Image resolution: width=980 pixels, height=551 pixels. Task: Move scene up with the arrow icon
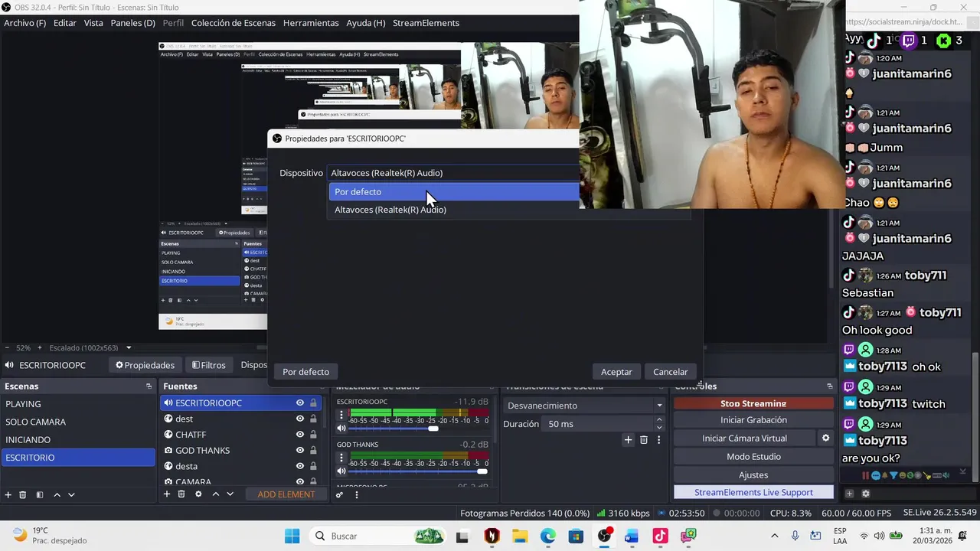pos(57,495)
